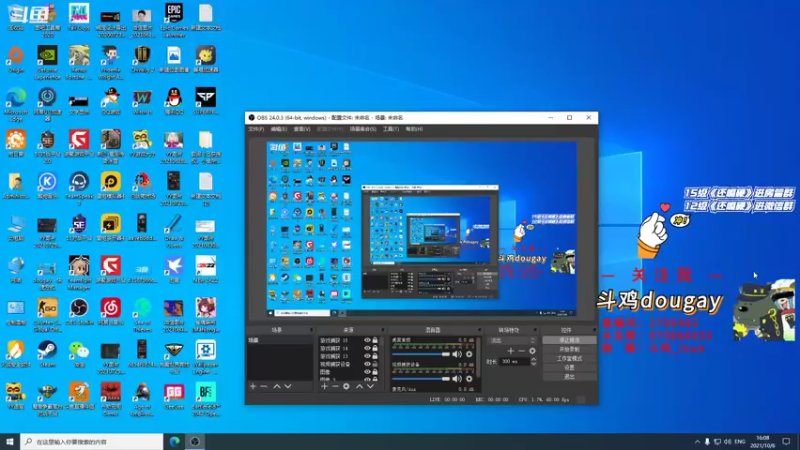800x450 pixels.
Task: Open video capture device audio gear settings
Action: (x=469, y=379)
